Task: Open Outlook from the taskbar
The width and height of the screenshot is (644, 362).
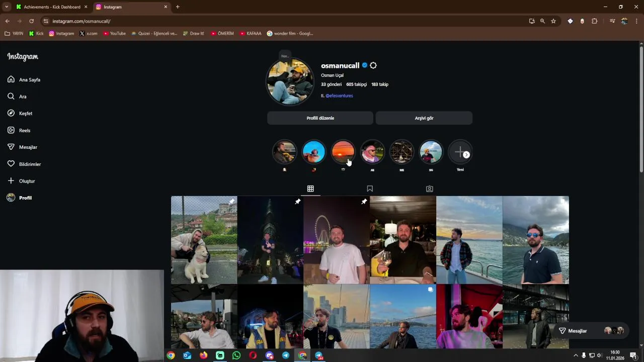Action: 187,355
